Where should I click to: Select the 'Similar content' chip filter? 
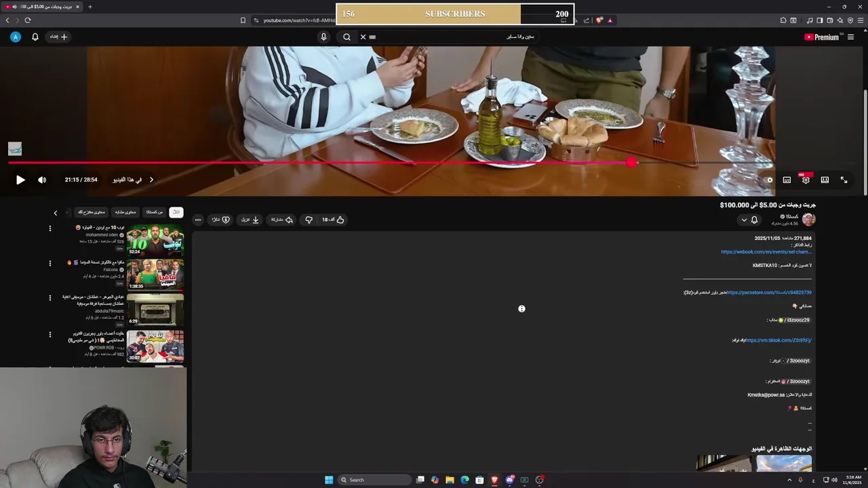(125, 212)
